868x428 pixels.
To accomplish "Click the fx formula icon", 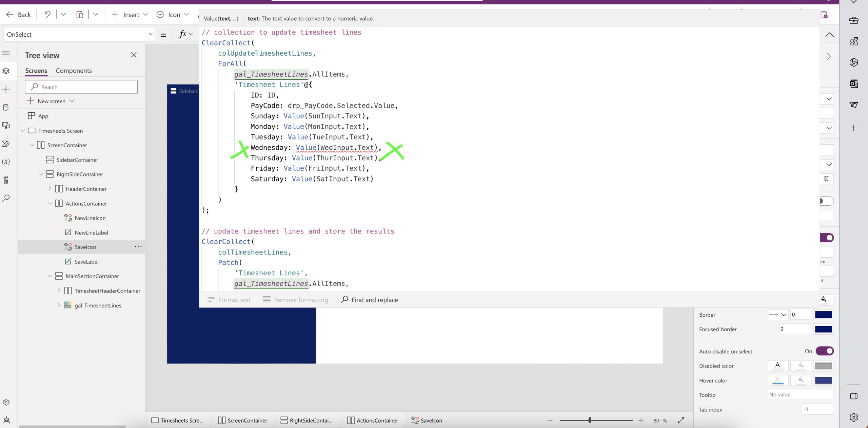I will pos(183,34).
